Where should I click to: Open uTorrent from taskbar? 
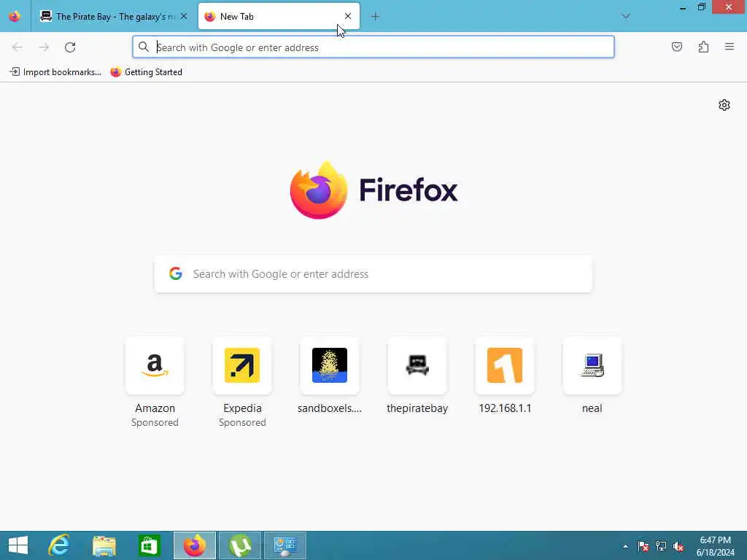(239, 545)
